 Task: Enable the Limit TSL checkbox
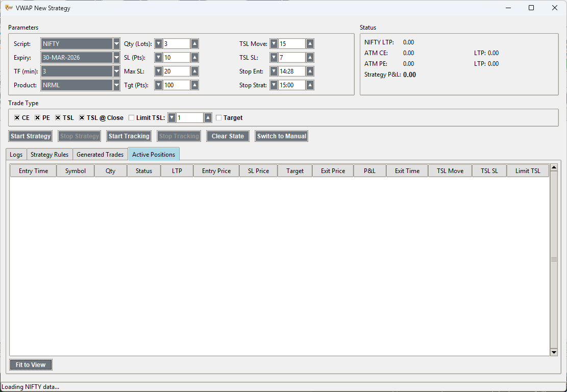pyautogui.click(x=131, y=118)
